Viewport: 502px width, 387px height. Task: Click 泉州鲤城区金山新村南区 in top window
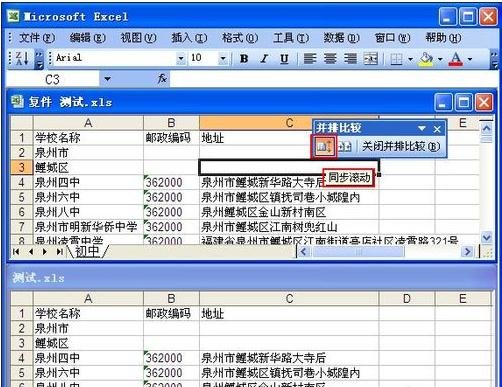289,212
